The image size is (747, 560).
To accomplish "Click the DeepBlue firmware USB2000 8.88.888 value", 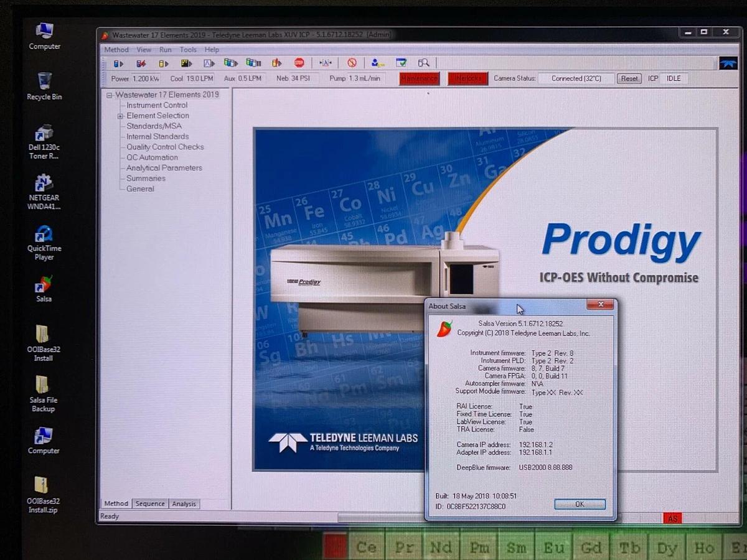I will tap(545, 467).
